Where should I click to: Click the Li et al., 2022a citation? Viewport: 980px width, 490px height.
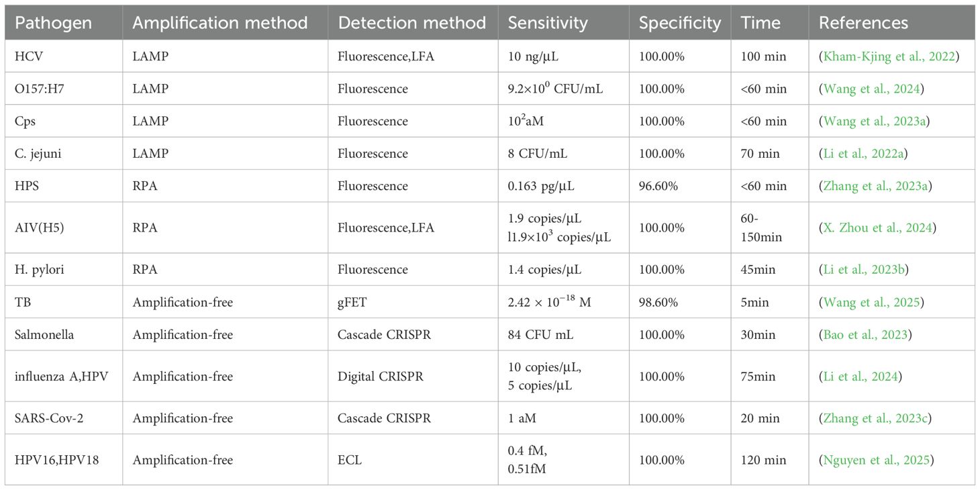pyautogui.click(x=863, y=154)
